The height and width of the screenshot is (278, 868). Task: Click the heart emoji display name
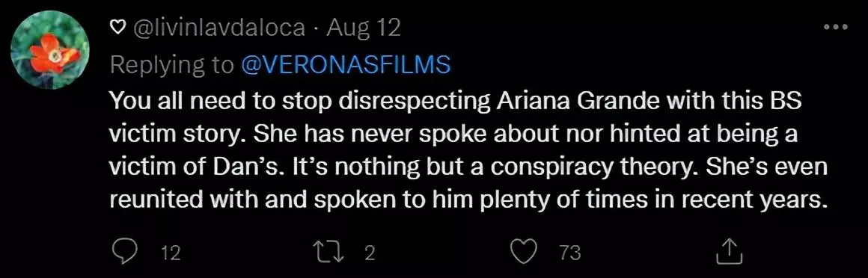pyautogui.click(x=117, y=28)
